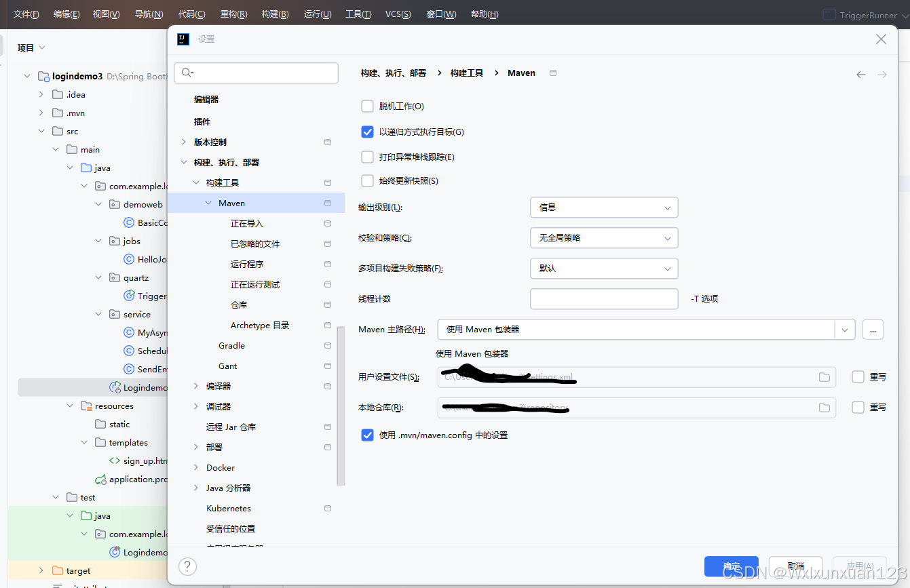Expand the Java 分析器 settings node
Image resolution: width=910 pixels, height=588 pixels.
click(x=196, y=488)
